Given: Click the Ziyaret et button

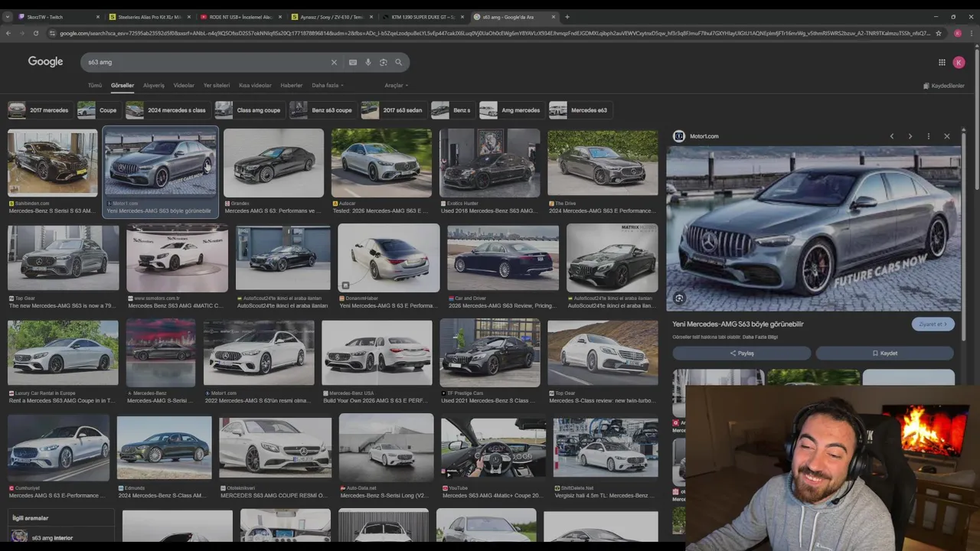Looking at the screenshot, I should pos(933,324).
